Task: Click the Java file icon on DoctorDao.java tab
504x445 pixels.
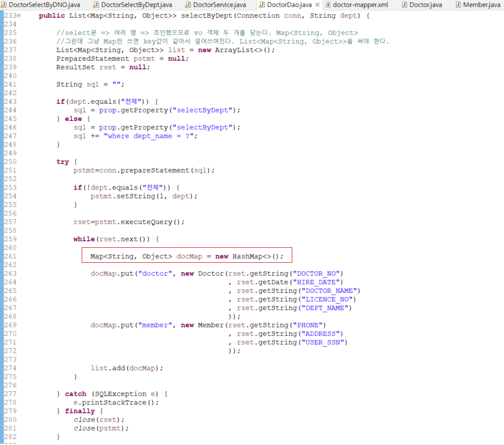Action: (262, 4)
